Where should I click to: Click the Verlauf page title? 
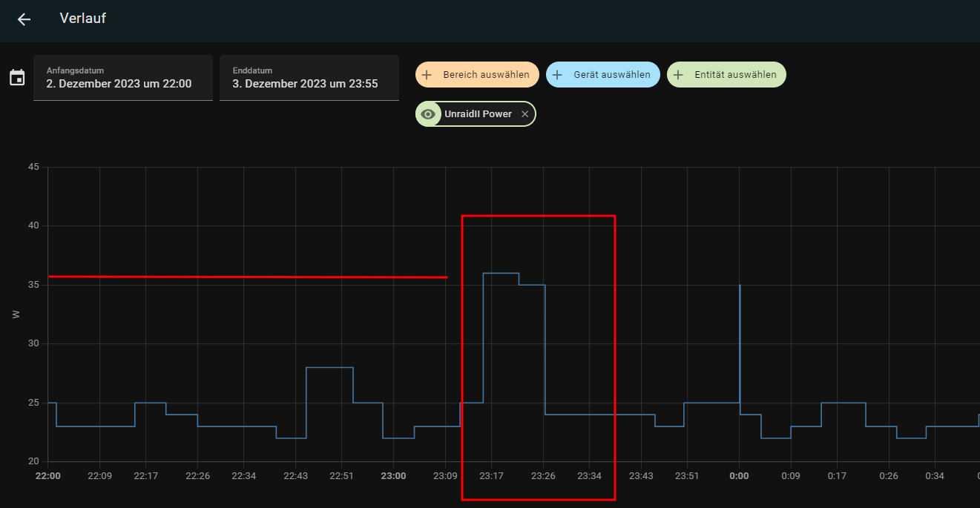click(x=83, y=19)
